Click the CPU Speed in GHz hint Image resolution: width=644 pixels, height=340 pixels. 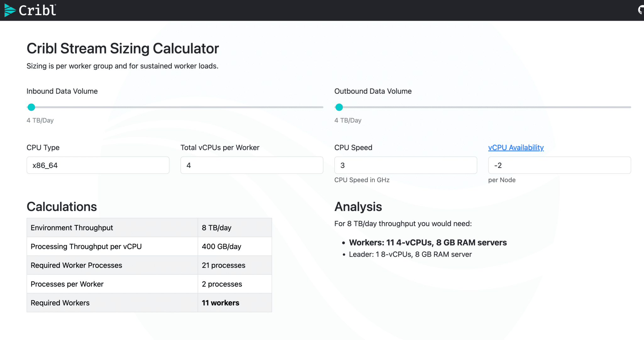pos(362,180)
